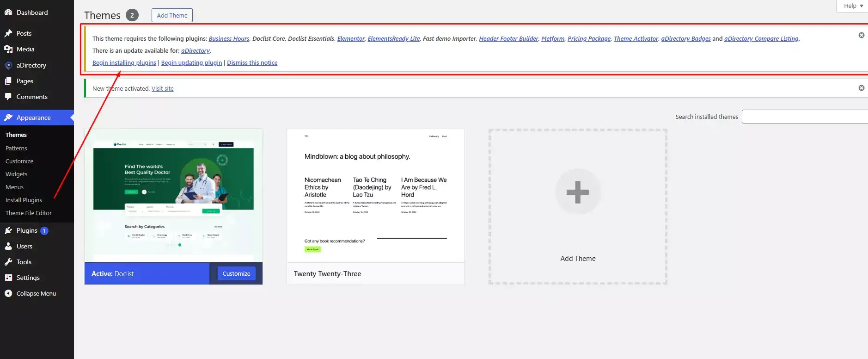The height and width of the screenshot is (359, 868).
Task: Open Install Plugins submenu item
Action: click(x=24, y=200)
